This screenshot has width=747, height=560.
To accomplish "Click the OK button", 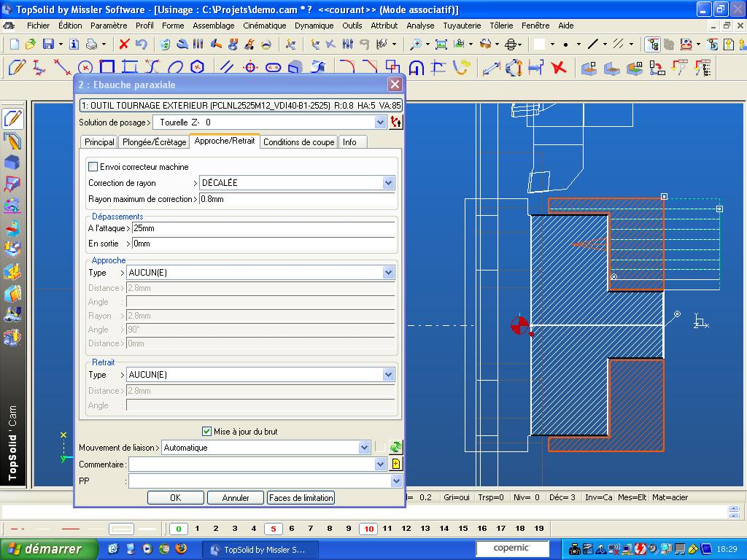I will coord(175,497).
